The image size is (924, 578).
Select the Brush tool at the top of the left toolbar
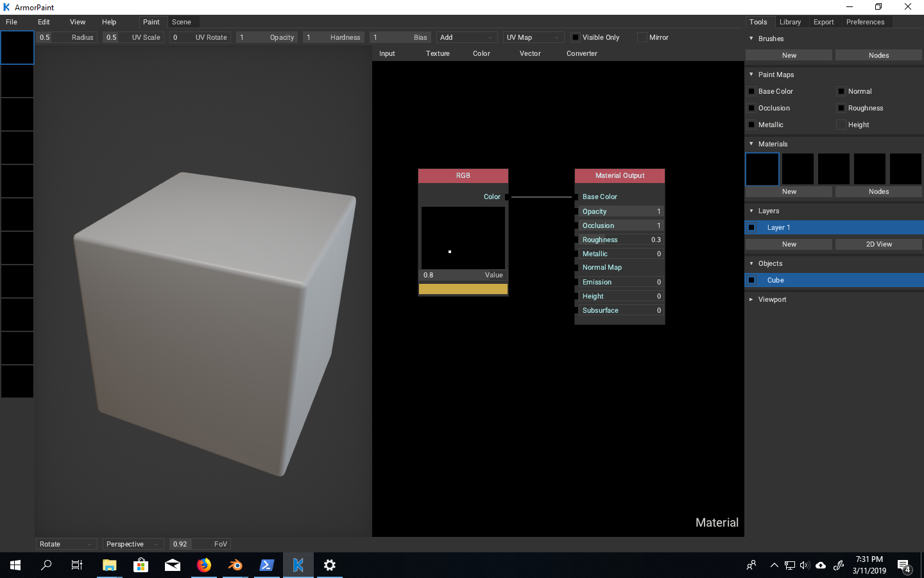pyautogui.click(x=17, y=48)
